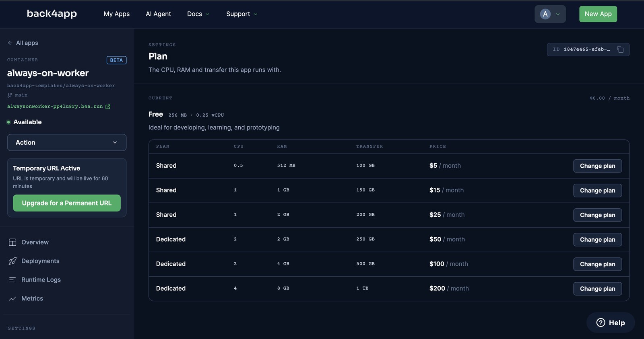Click the $0.00 / month current price
644x339 pixels.
tap(609, 98)
